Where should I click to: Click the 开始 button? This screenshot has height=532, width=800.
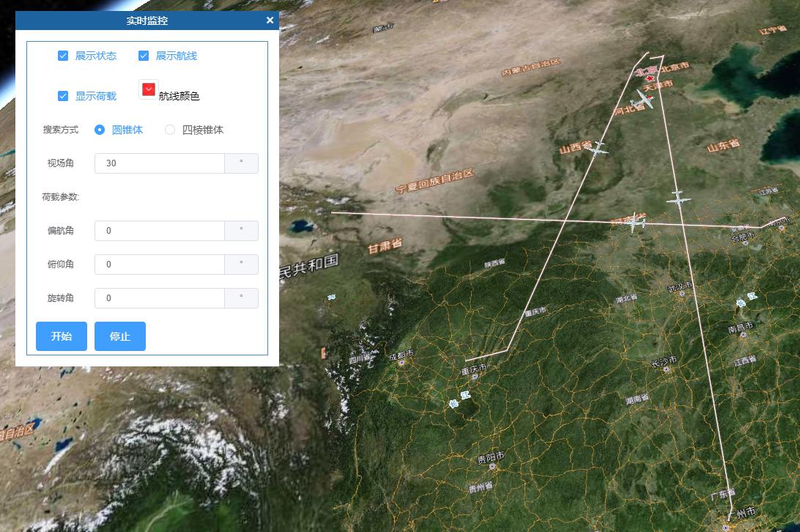coord(62,336)
